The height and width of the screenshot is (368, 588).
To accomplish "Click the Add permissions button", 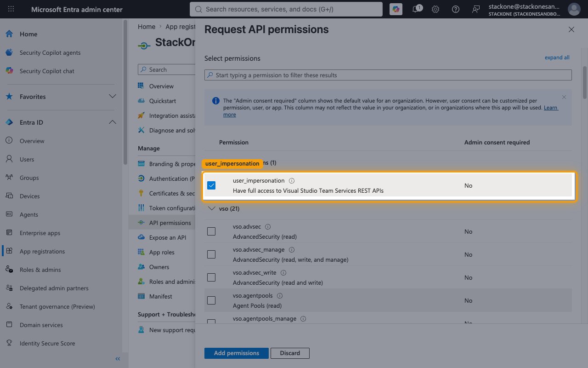I will click(237, 353).
